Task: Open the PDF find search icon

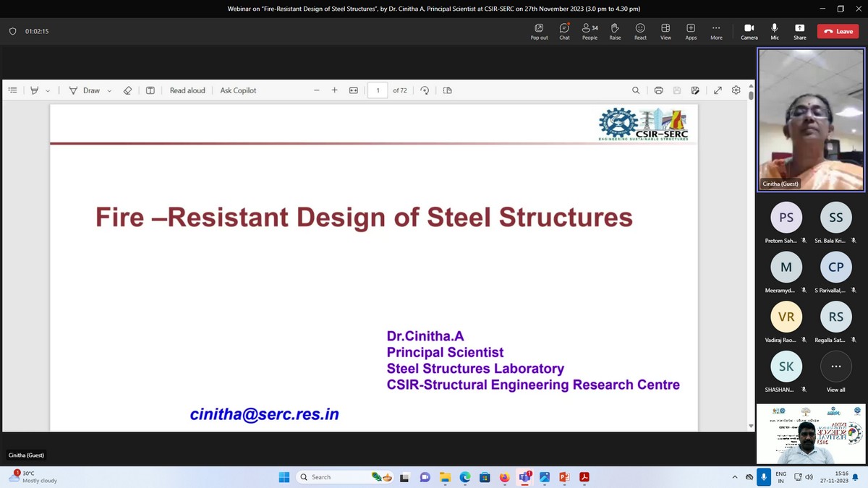Action: (636, 90)
